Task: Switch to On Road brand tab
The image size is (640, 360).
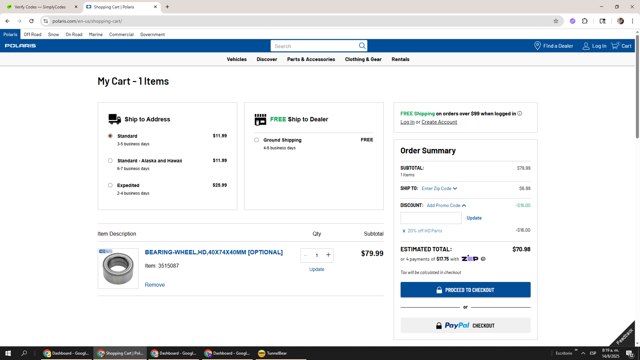Action: click(x=74, y=34)
